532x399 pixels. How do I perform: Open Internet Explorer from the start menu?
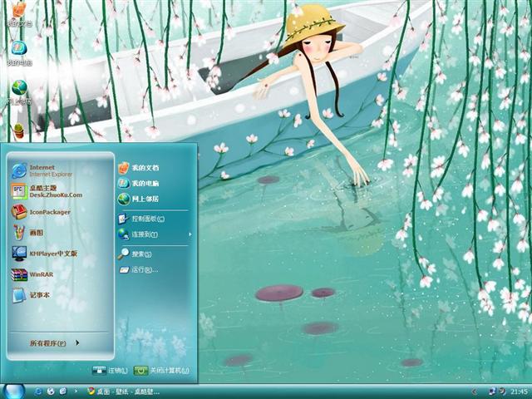click(x=42, y=170)
